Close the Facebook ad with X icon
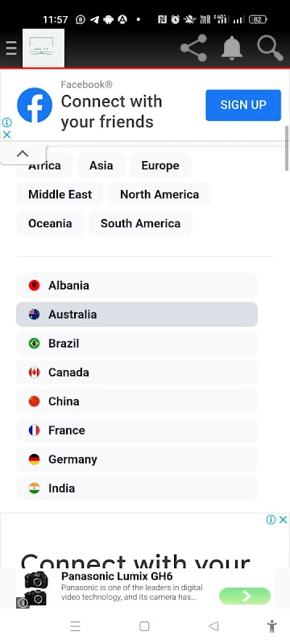290x644 pixels. click(6, 134)
